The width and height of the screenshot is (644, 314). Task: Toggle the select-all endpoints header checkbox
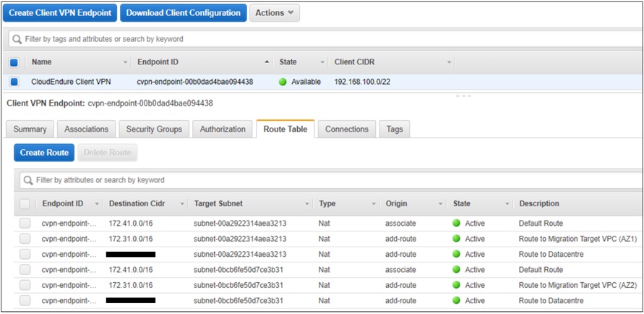coord(14,62)
